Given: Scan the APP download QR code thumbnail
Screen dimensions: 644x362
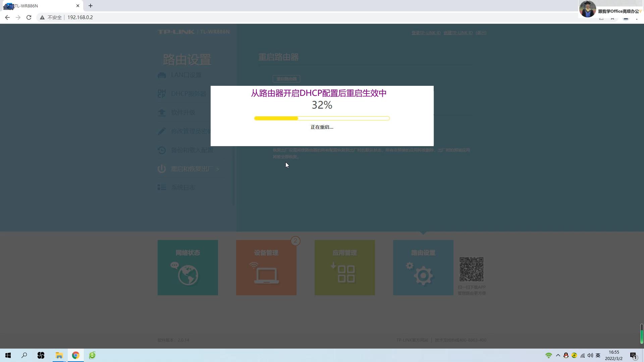Looking at the screenshot, I should coord(471,268).
